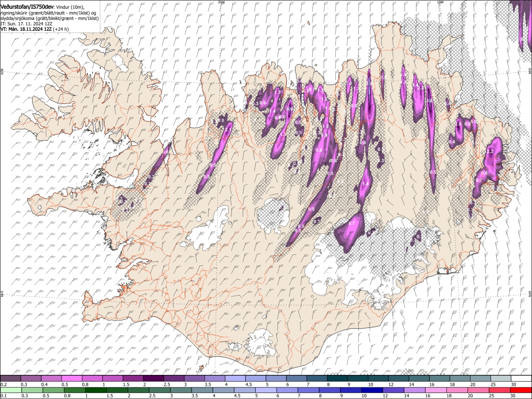Select top-row legend swatch starting at 0.2
Screen dimensions: 532x399
10,378
